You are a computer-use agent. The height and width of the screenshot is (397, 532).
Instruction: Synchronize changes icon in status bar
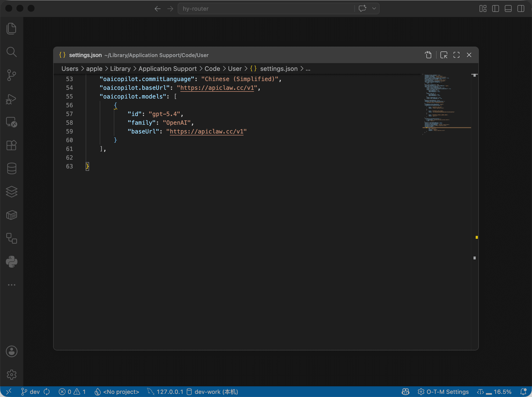[x=47, y=392]
